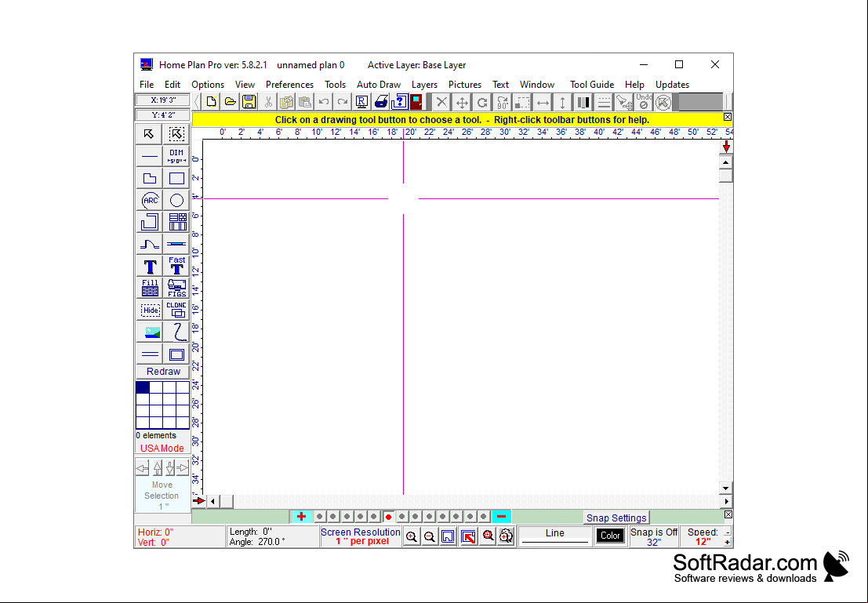Select the red-dot active resolution level
This screenshot has width=868, height=603.
[389, 518]
